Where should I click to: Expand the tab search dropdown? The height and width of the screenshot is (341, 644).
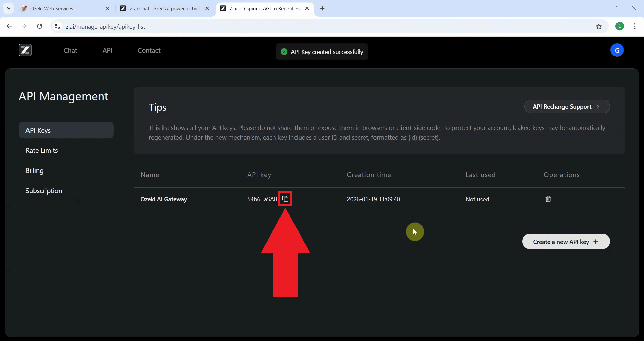(x=9, y=8)
